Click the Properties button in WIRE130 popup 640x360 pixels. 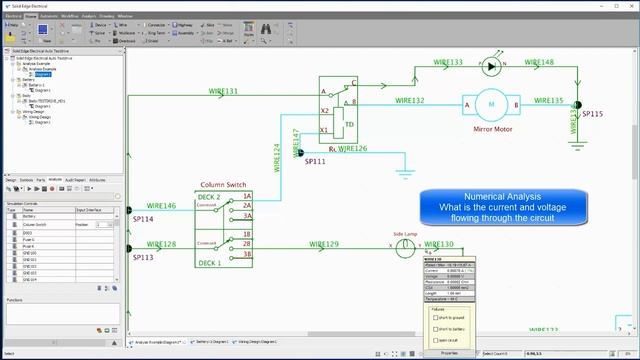point(449,353)
